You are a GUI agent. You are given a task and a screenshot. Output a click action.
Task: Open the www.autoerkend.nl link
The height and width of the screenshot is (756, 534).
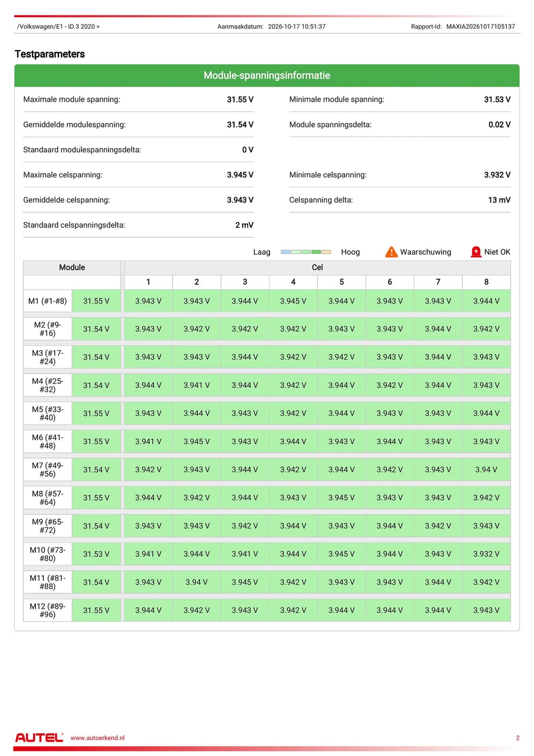click(98, 738)
